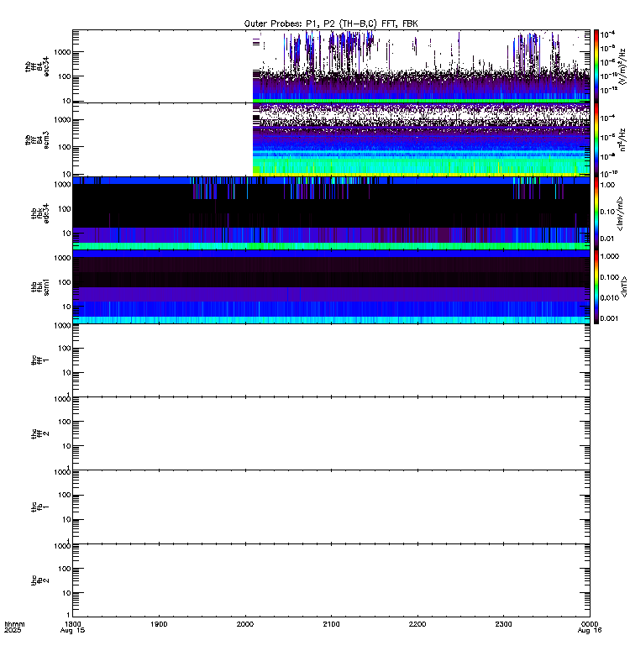
Task: Click the "1900" time axis label
Action: [159, 624]
